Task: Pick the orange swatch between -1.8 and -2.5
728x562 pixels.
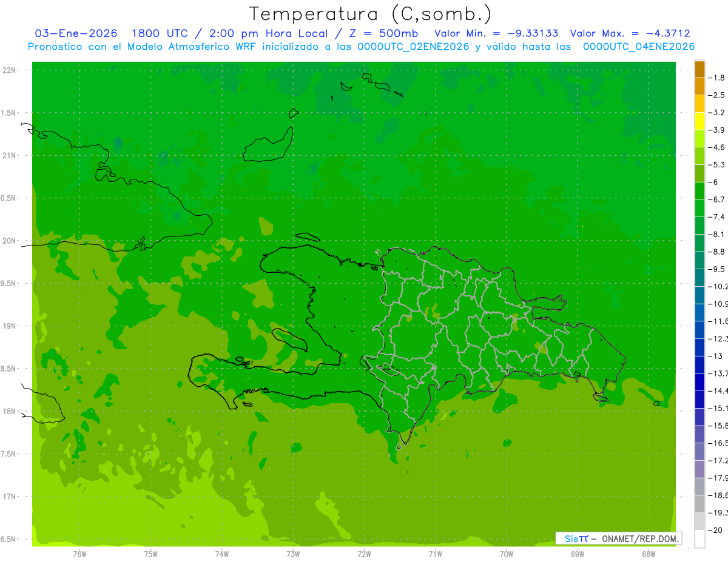Action: pos(699,87)
